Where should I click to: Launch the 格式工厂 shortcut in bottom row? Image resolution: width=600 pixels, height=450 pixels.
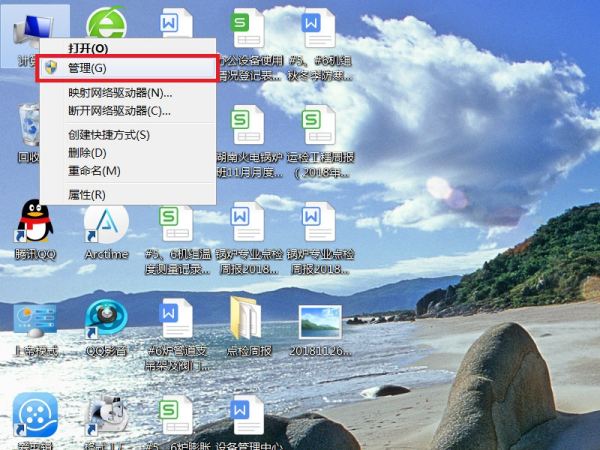(106, 416)
